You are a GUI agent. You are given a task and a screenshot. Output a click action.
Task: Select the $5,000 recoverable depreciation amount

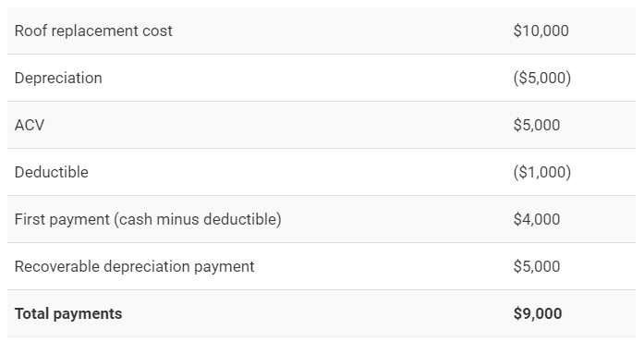[x=537, y=267]
